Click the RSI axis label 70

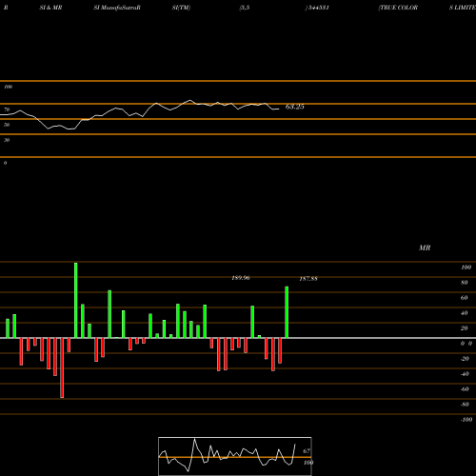[7, 109]
